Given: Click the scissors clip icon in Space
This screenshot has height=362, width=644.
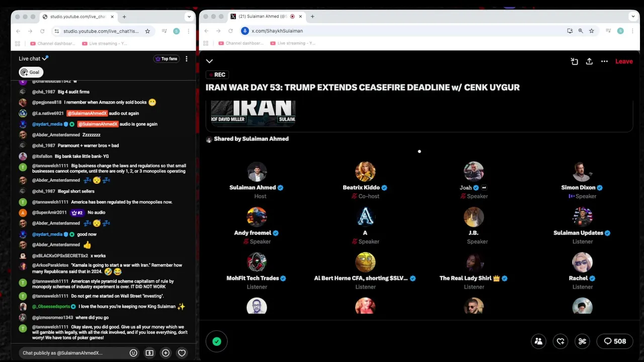Looking at the screenshot, I should click(583, 341).
